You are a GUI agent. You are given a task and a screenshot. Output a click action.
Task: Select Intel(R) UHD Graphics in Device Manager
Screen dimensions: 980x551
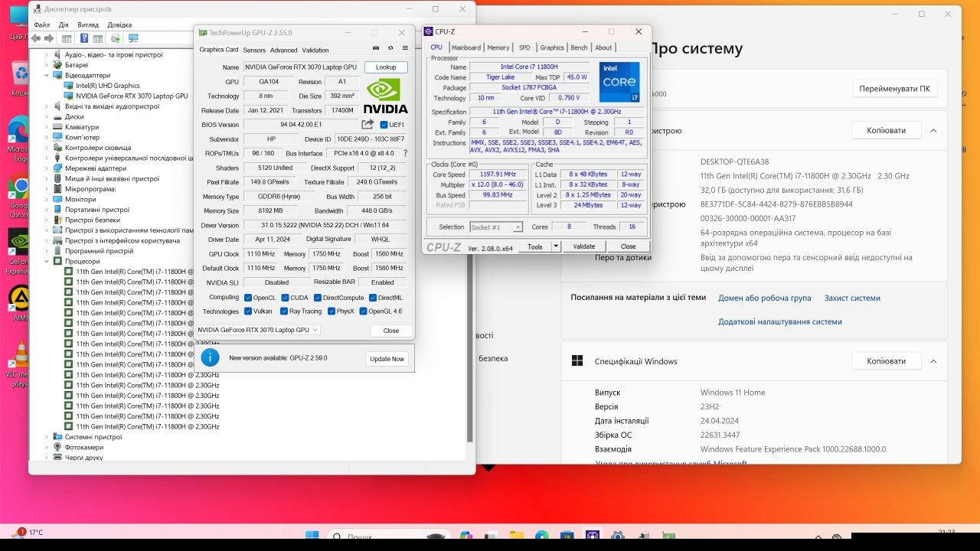(103, 86)
